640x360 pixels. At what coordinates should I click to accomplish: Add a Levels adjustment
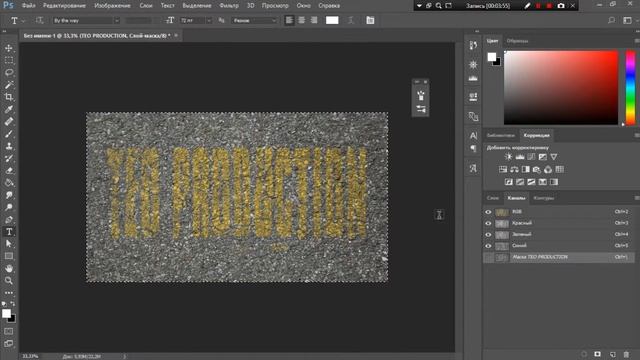point(520,157)
